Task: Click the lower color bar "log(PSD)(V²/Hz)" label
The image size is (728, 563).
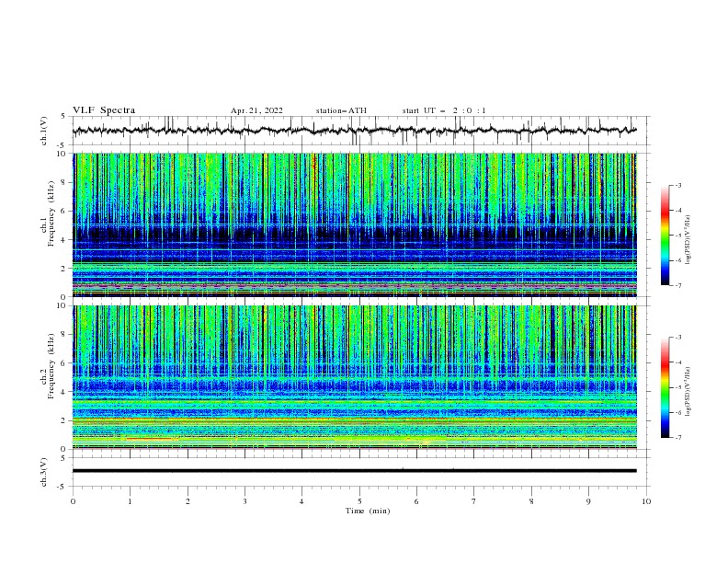Action: 688,392
